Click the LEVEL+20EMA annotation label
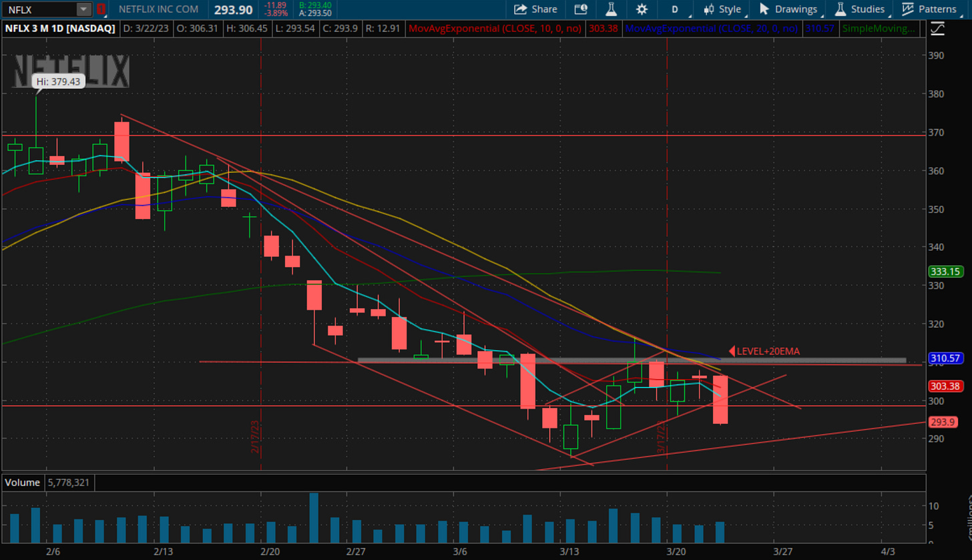 tap(768, 351)
